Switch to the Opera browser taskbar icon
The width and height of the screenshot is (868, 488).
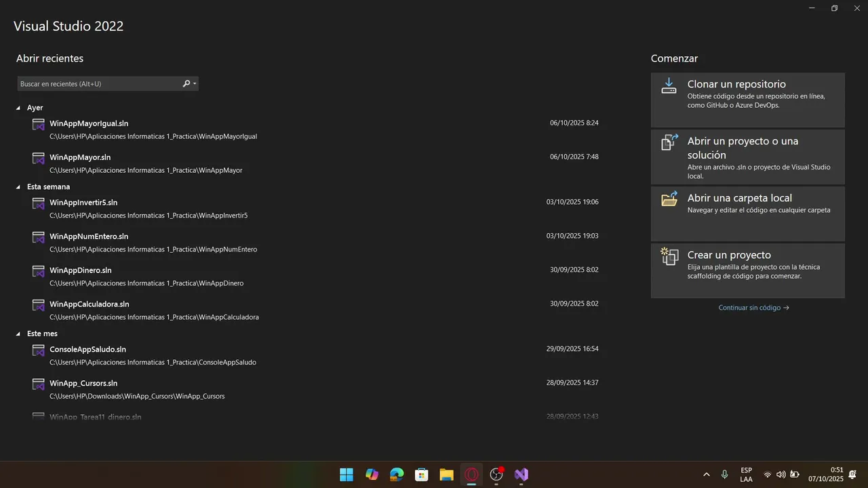471,474
